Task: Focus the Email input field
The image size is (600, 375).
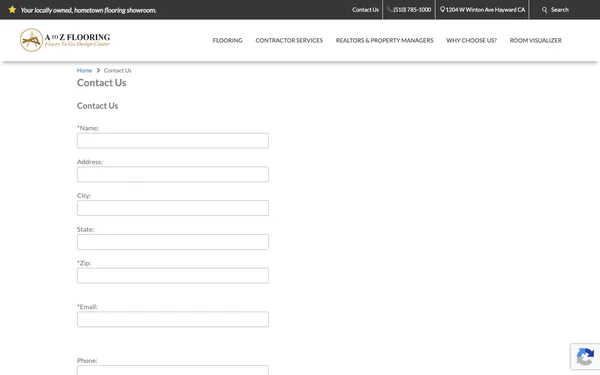Action: point(173,319)
